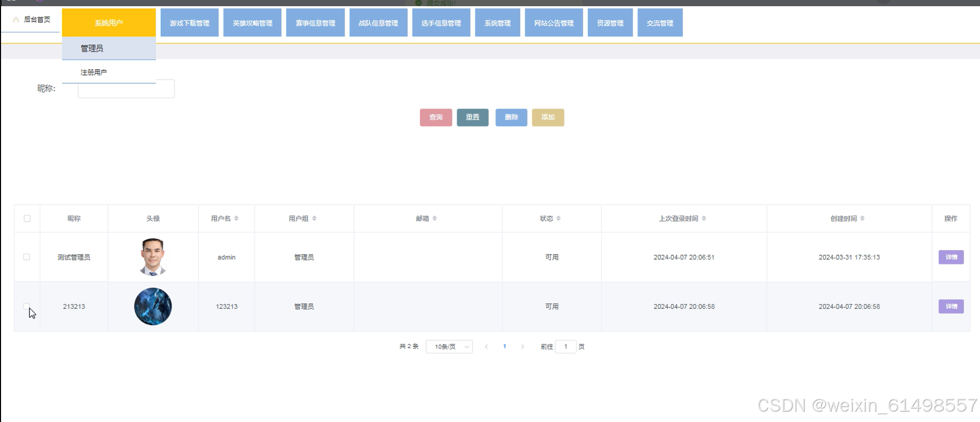Open 英雄攻略管理 menu
This screenshot has height=422, width=980.
(252, 23)
